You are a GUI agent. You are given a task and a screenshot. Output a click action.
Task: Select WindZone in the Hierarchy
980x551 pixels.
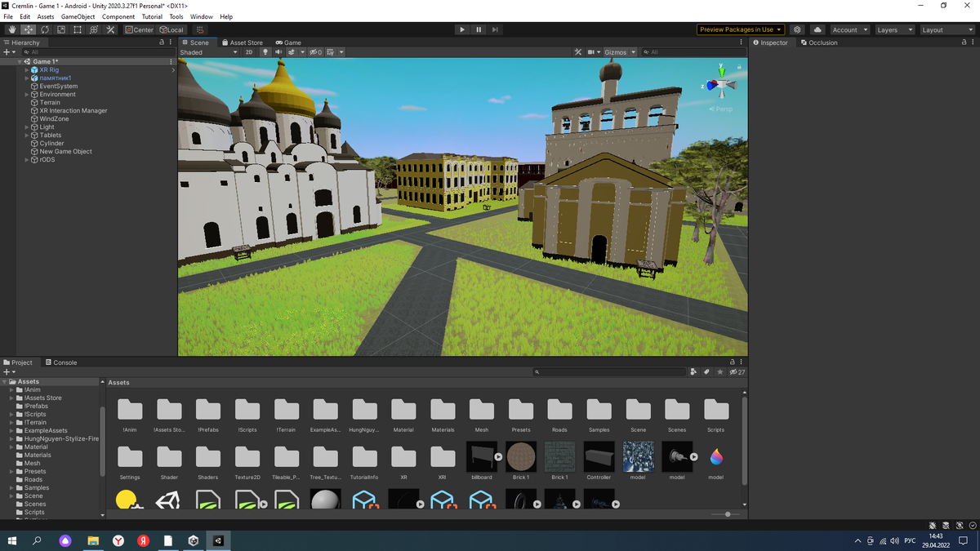pyautogui.click(x=54, y=119)
